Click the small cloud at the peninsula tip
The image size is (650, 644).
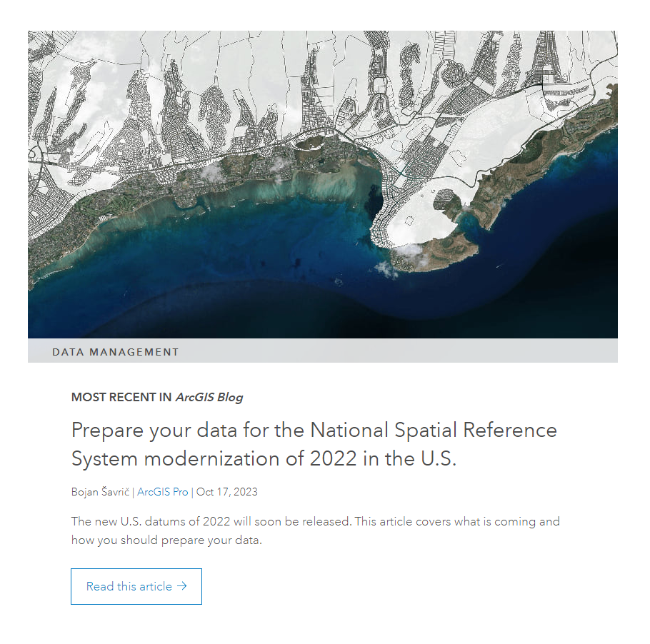click(409, 249)
